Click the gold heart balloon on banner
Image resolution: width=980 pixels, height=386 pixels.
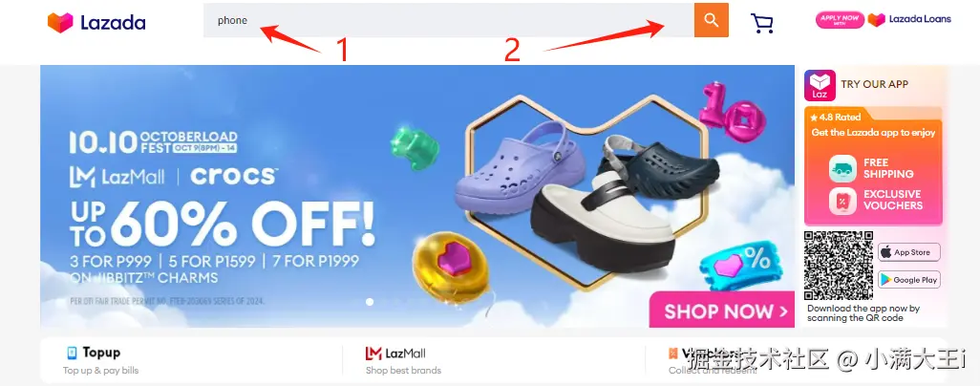[x=448, y=266]
